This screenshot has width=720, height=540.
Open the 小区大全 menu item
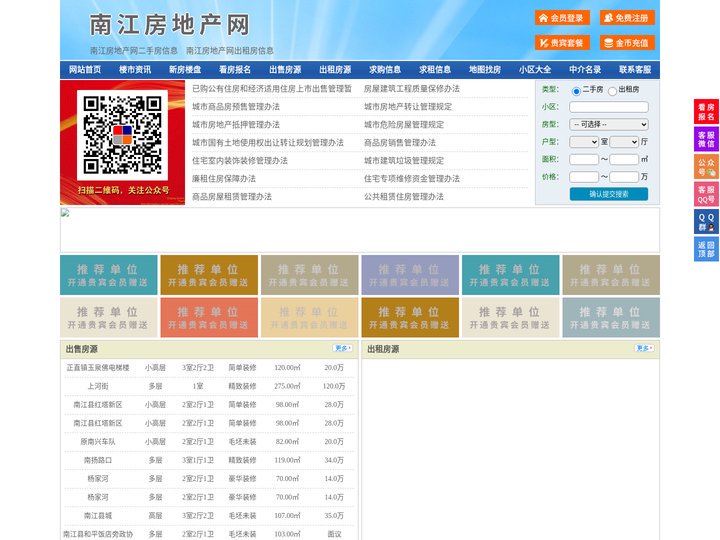tap(535, 70)
